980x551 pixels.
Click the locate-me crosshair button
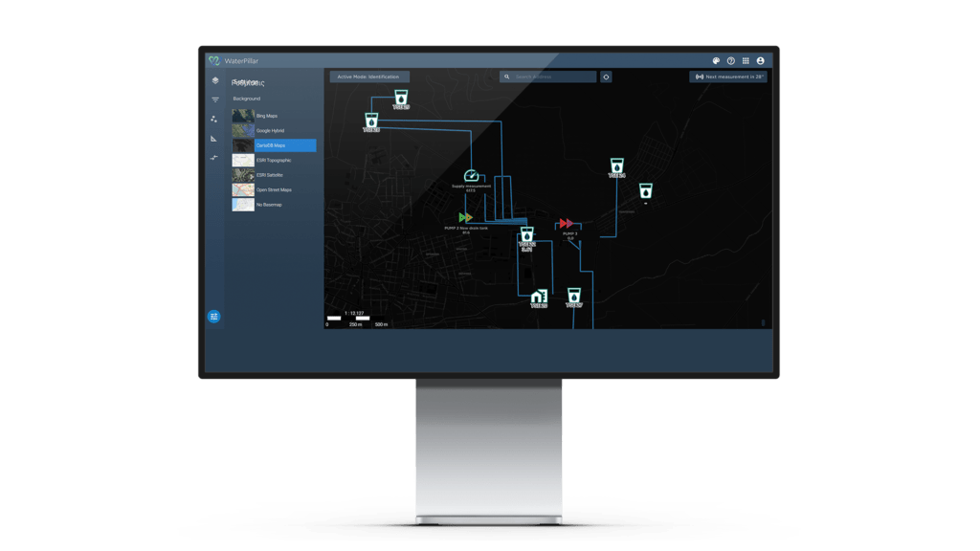point(606,77)
